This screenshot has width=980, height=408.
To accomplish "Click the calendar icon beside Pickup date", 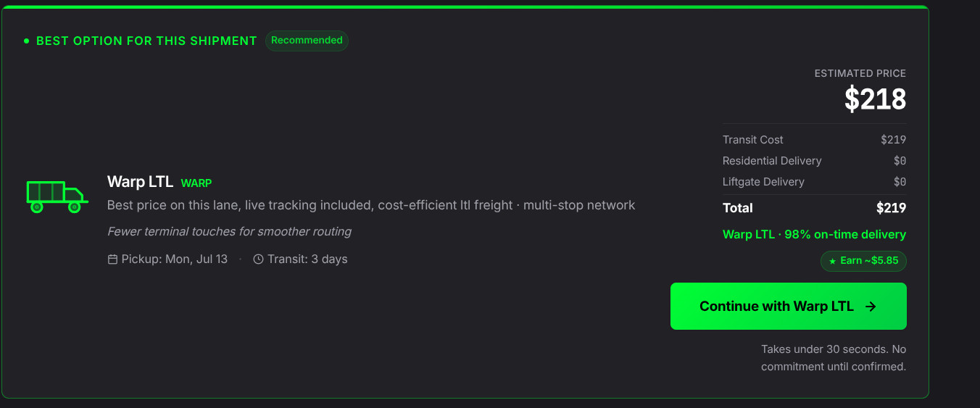I will point(112,259).
